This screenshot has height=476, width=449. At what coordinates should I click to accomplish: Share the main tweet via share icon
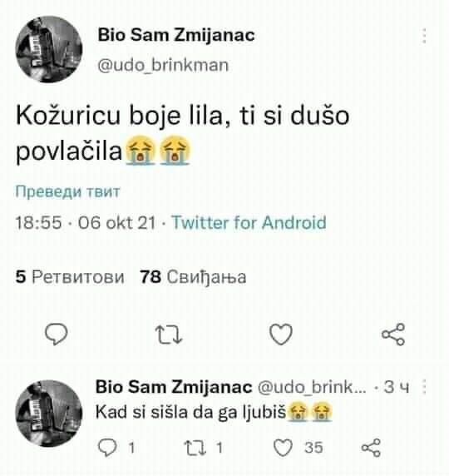[x=393, y=335]
